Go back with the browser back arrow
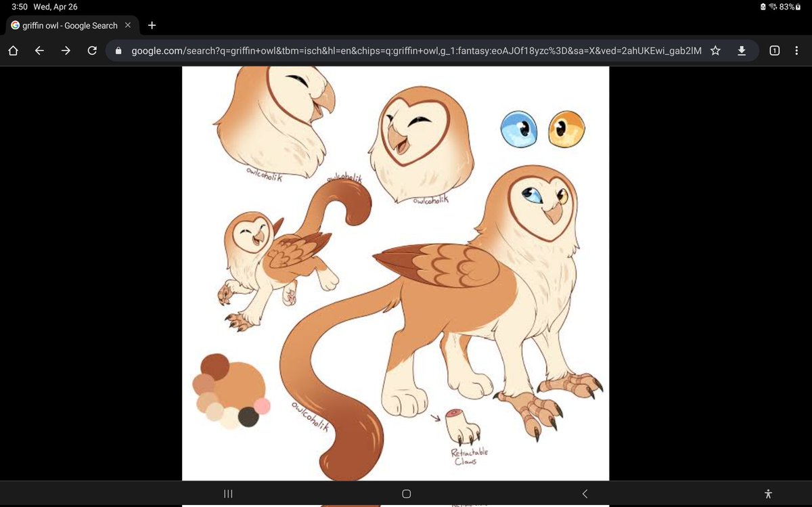This screenshot has width=812, height=507. pyautogui.click(x=39, y=51)
